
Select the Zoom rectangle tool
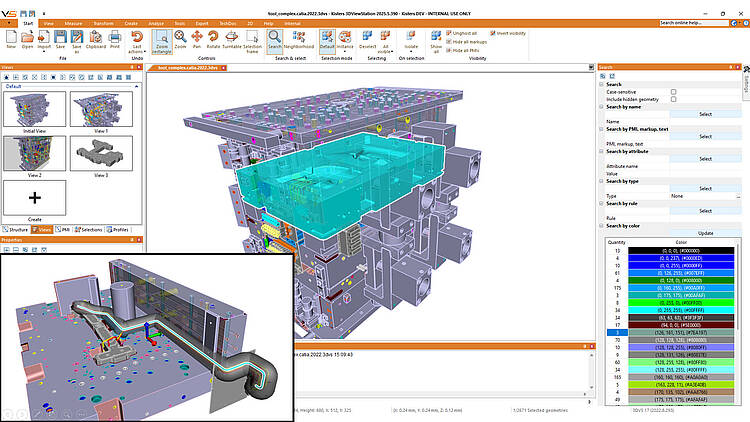click(x=161, y=40)
